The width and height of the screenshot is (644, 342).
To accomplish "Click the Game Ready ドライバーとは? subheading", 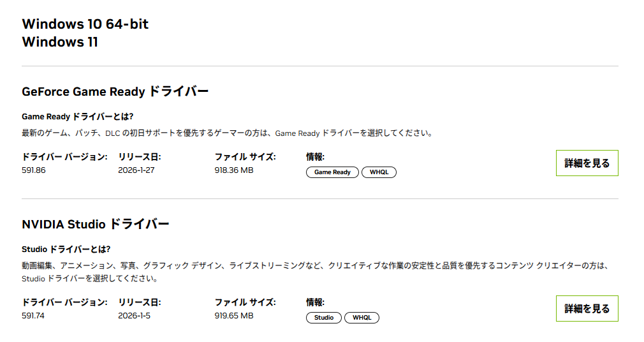I will 78,117.
